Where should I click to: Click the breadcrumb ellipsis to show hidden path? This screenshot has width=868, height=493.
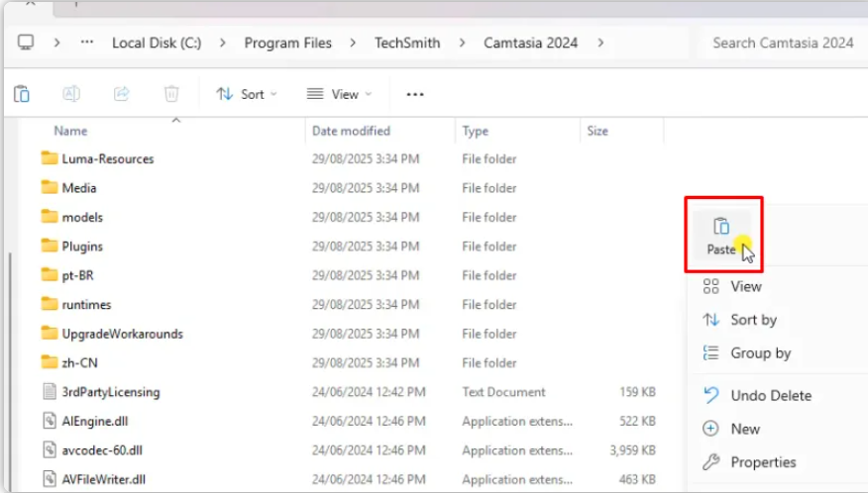87,43
